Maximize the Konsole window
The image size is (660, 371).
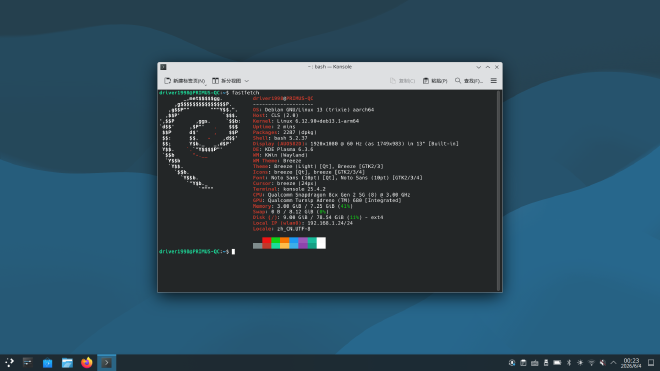[x=488, y=67]
